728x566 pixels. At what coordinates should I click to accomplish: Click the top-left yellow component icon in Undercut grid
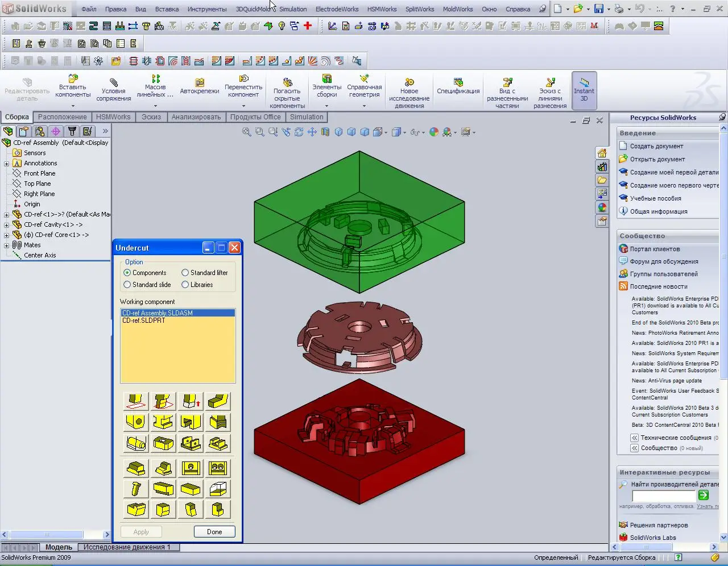(x=136, y=402)
